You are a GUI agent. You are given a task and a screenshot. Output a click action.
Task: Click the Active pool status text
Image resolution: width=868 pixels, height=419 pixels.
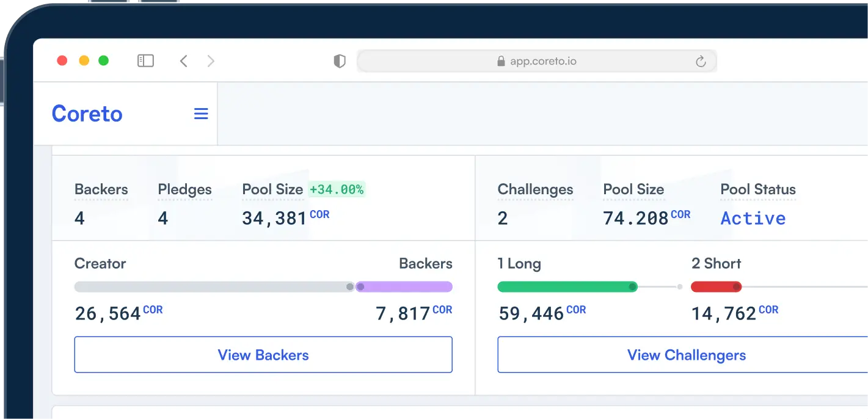(753, 218)
